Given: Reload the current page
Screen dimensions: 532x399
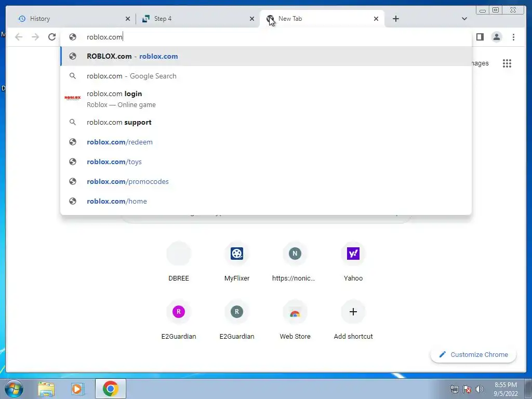Looking at the screenshot, I should (x=52, y=37).
